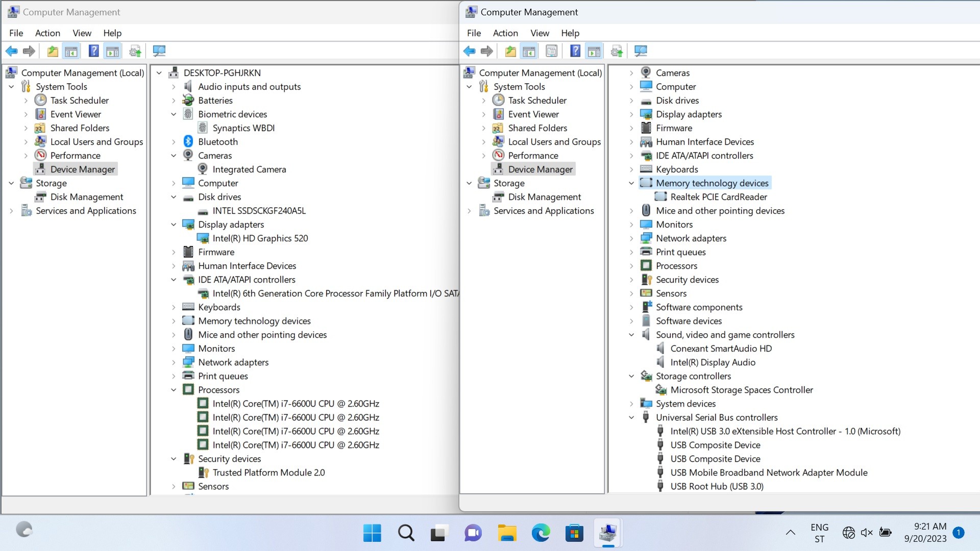Click the Windows Start button
This screenshot has width=980, height=551.
(x=372, y=533)
